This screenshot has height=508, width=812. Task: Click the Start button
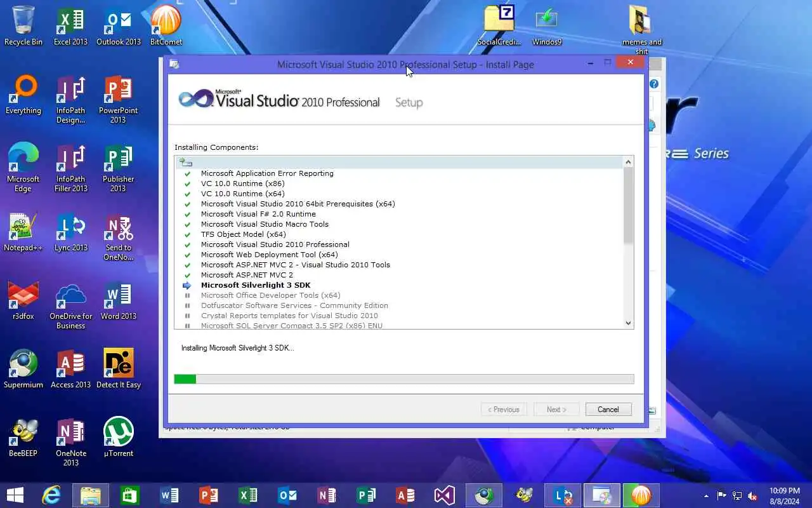click(15, 495)
